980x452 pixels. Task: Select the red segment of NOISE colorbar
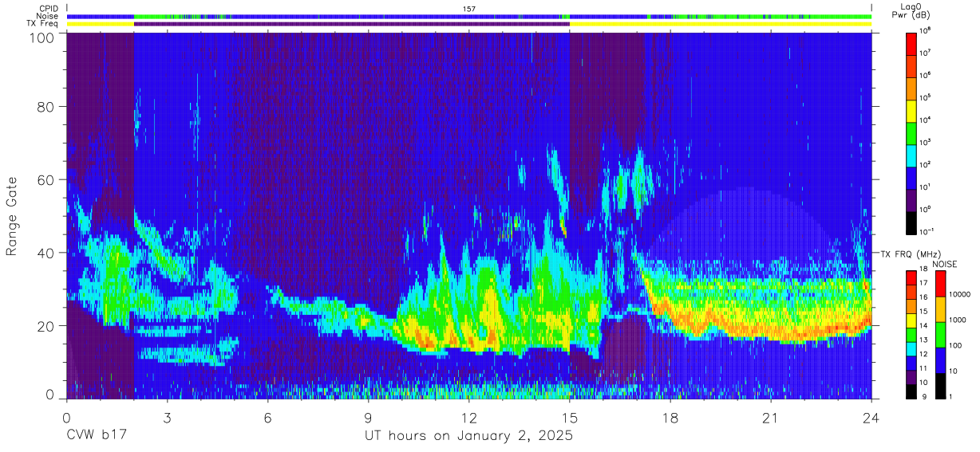[939, 284]
